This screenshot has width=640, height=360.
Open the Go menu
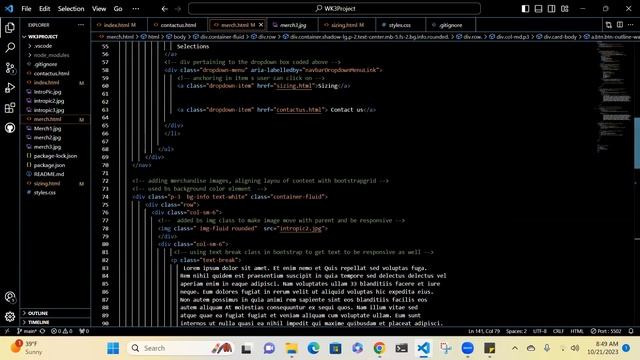[118, 9]
